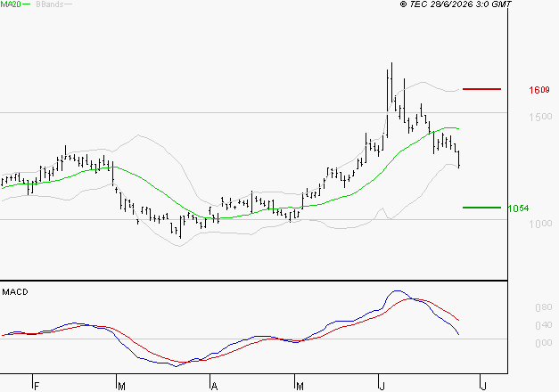
Task: Click the TEC copyright timestamp text
Action: (x=456, y=4)
